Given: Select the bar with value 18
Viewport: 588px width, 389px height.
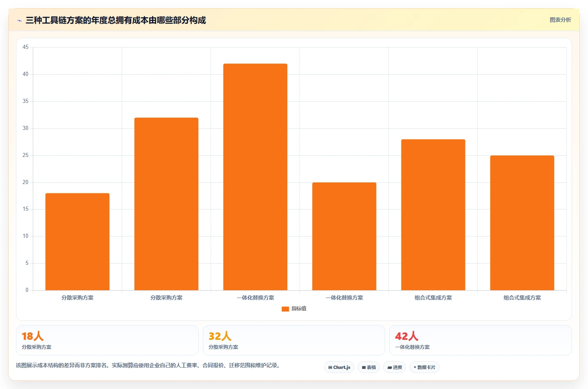Looking at the screenshot, I should [x=77, y=242].
